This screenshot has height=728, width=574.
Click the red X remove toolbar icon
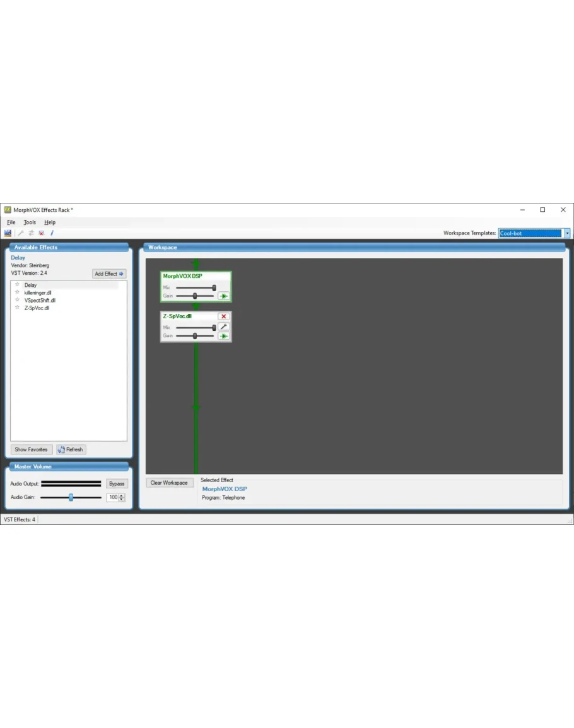[x=42, y=233]
